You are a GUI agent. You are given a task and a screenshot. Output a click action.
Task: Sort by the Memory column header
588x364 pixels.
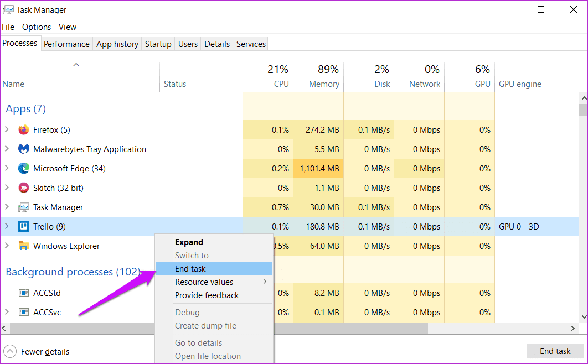pyautogui.click(x=318, y=77)
